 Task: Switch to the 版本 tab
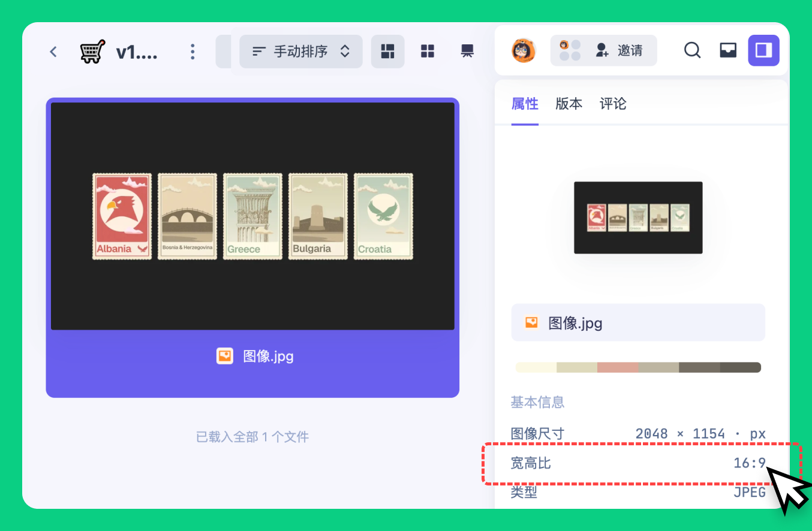click(569, 104)
